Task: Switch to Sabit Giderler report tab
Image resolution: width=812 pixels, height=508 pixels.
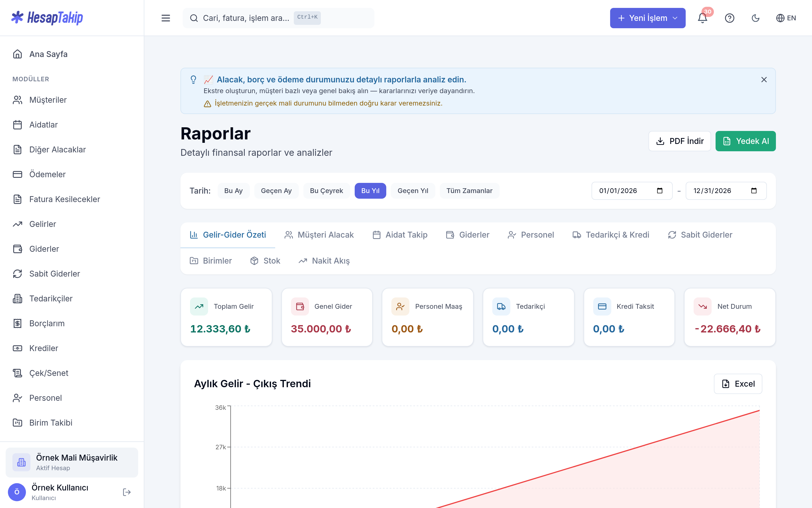Action: coord(700,235)
